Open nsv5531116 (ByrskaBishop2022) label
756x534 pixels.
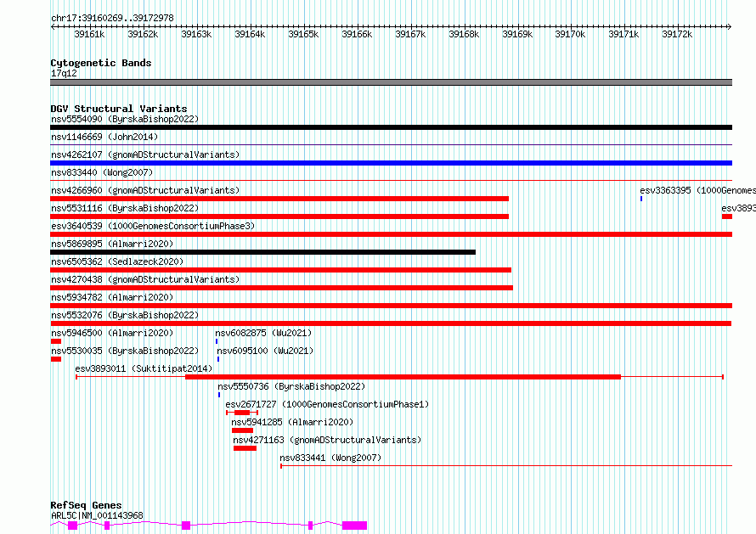(x=125, y=208)
